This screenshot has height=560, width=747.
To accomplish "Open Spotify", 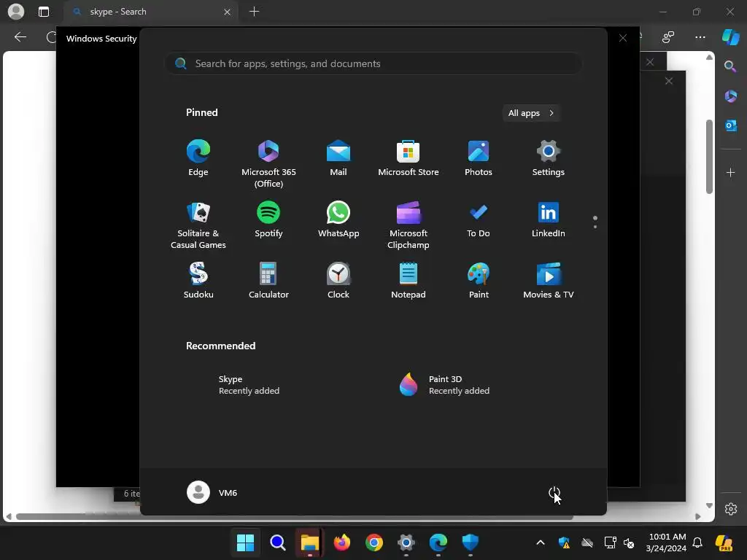I will [x=268, y=220].
